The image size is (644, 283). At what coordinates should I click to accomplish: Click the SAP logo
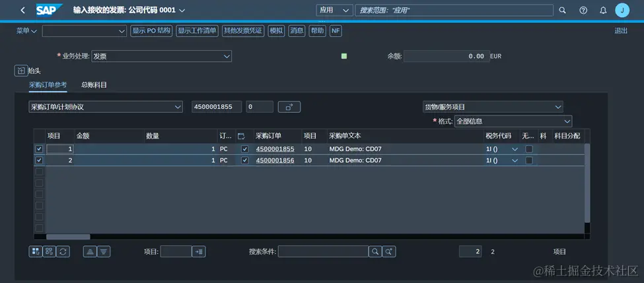(49, 10)
